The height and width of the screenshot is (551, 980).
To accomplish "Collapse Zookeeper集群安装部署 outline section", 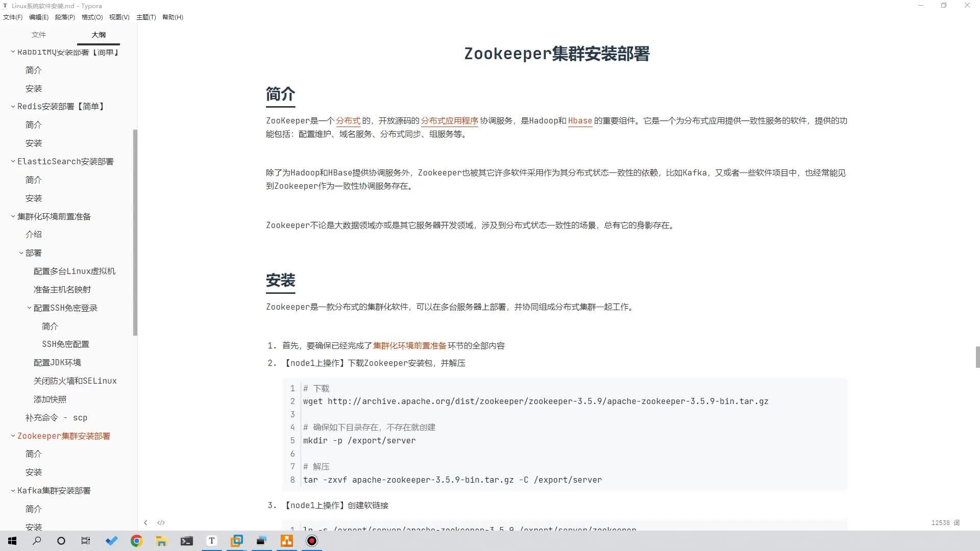I will (13, 436).
